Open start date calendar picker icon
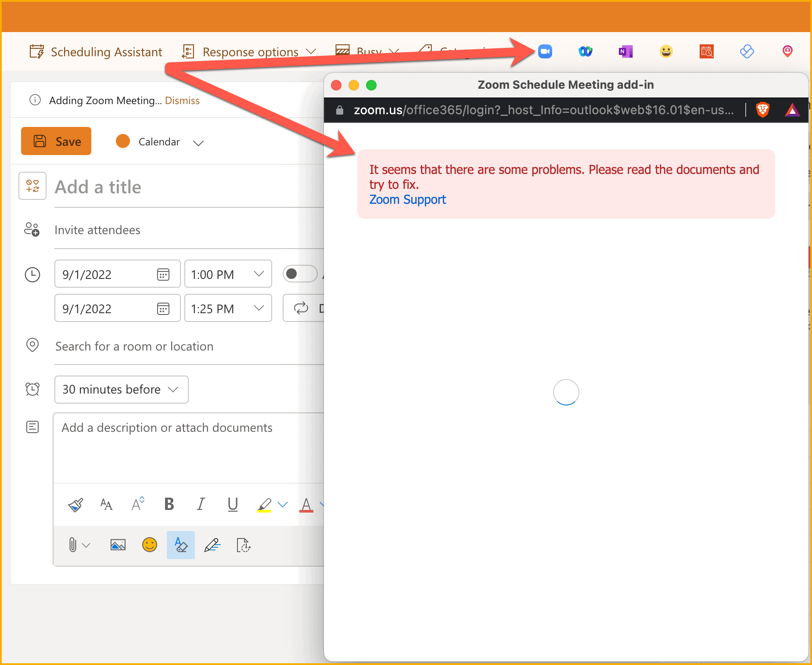 click(163, 275)
